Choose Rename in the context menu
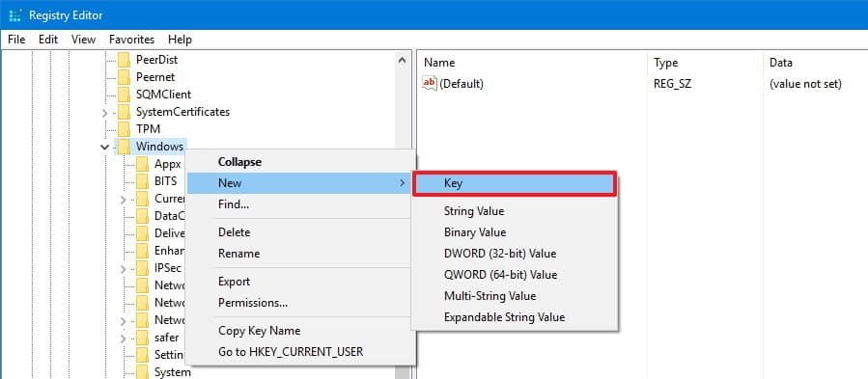The image size is (868, 379). (x=300, y=254)
